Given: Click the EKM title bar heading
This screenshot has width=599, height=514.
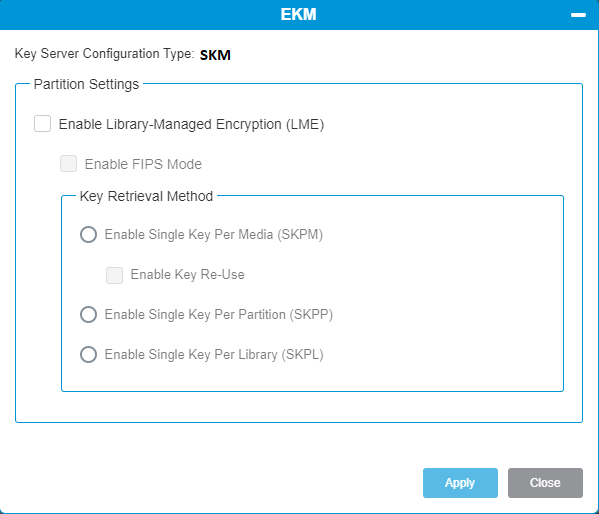Looking at the screenshot, I should click(298, 15).
